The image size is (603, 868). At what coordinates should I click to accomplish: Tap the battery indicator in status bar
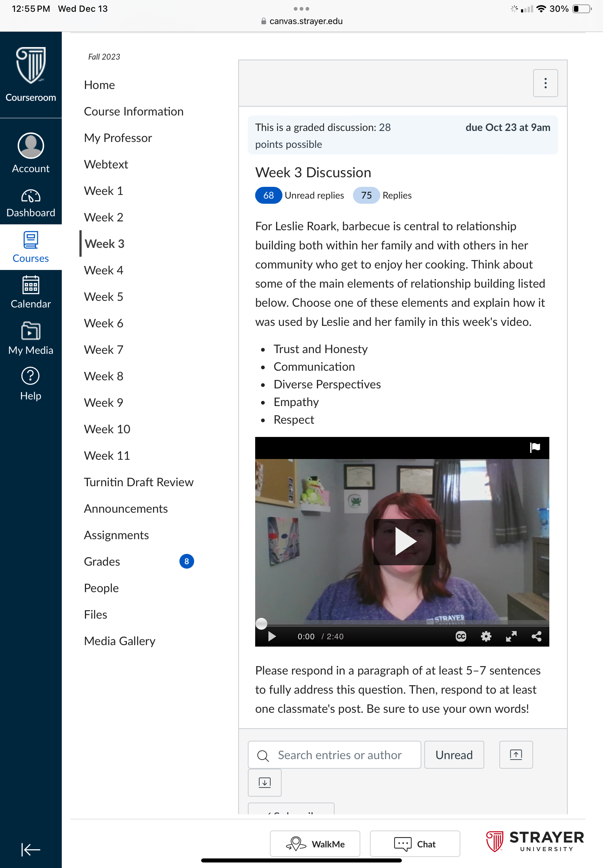coord(582,9)
